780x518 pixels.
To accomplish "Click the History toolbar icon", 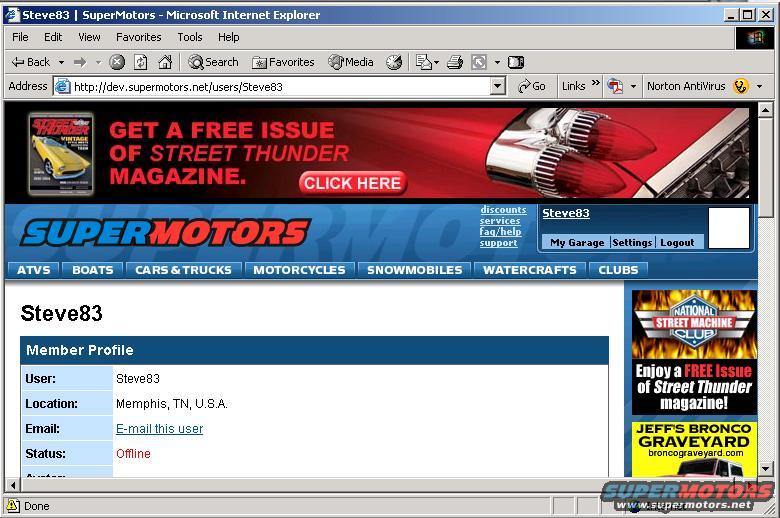I will click(394, 62).
